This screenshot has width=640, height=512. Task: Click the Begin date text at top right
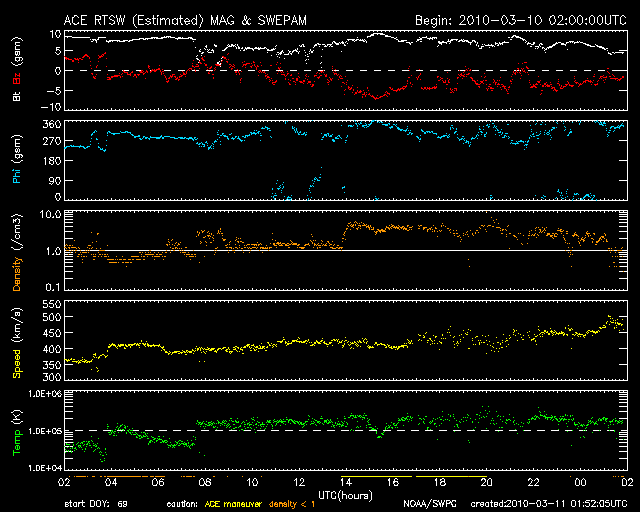point(521,20)
